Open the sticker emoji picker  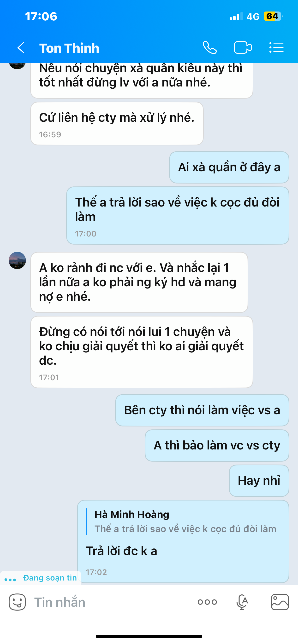coord(17,602)
